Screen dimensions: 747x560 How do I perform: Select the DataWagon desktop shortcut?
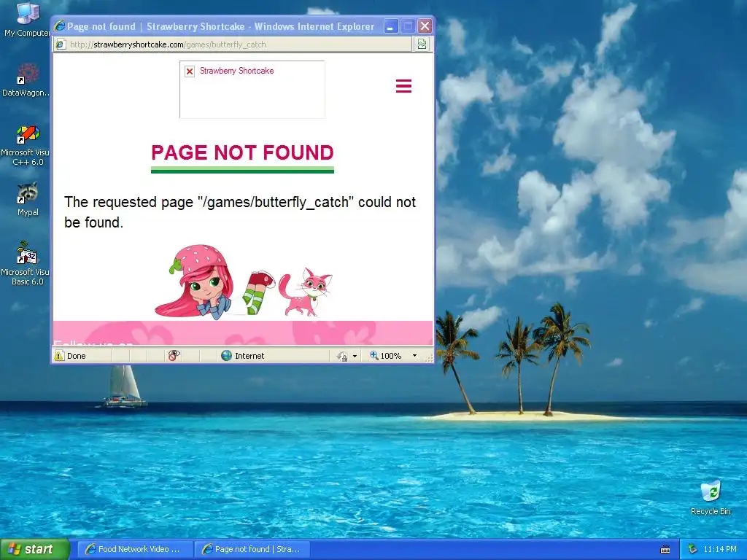pos(26,79)
